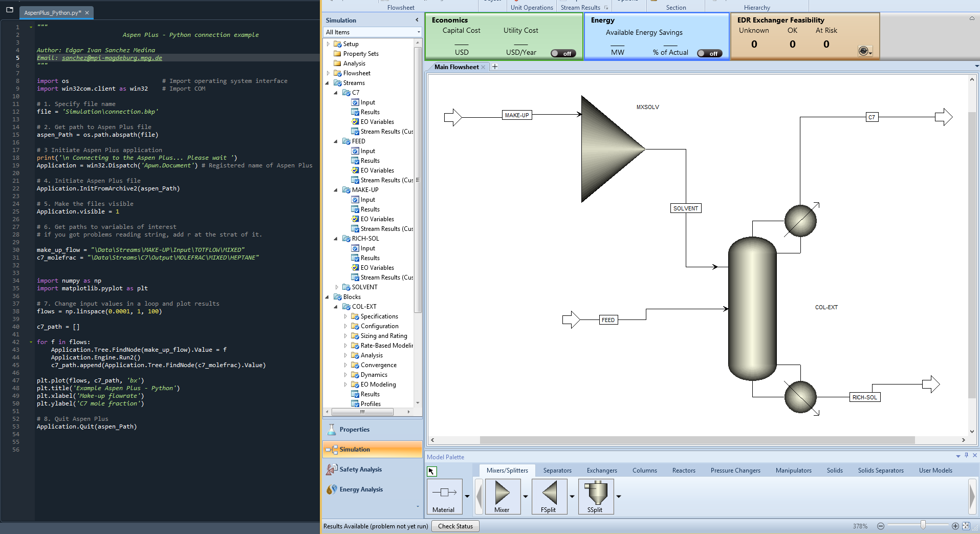Expand the SOLVENT stream node
The image size is (980, 534).
point(337,287)
